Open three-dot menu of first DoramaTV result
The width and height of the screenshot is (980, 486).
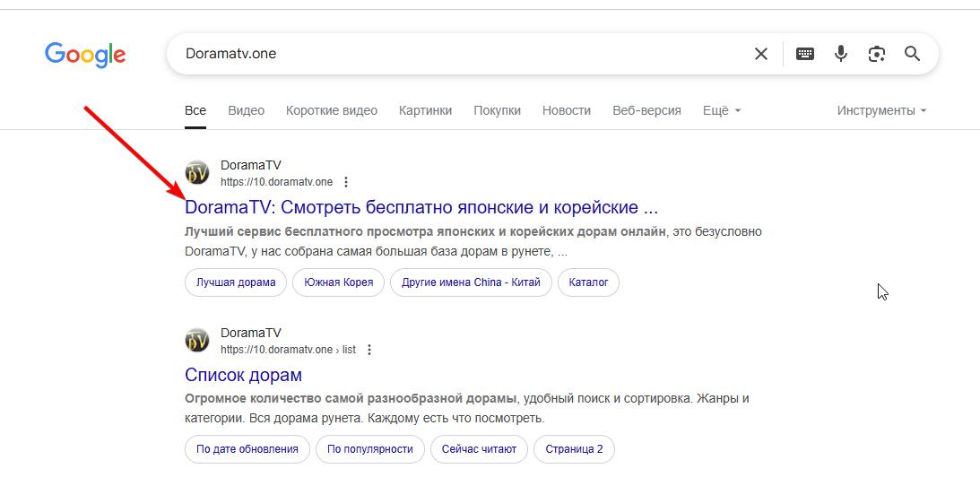click(x=347, y=182)
